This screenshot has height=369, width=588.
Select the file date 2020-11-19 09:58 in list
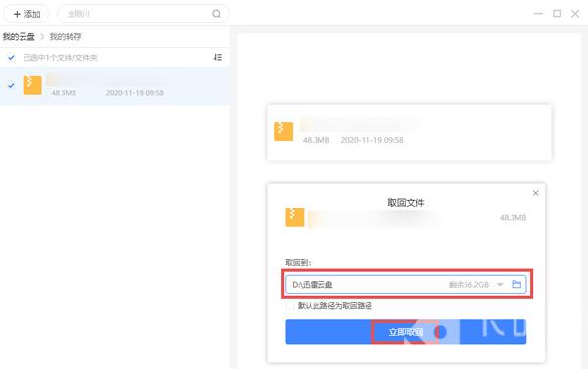(x=134, y=93)
